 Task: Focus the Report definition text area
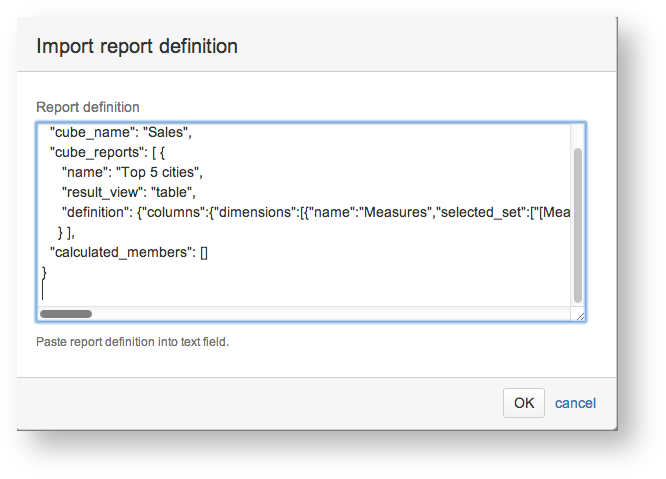click(311, 222)
